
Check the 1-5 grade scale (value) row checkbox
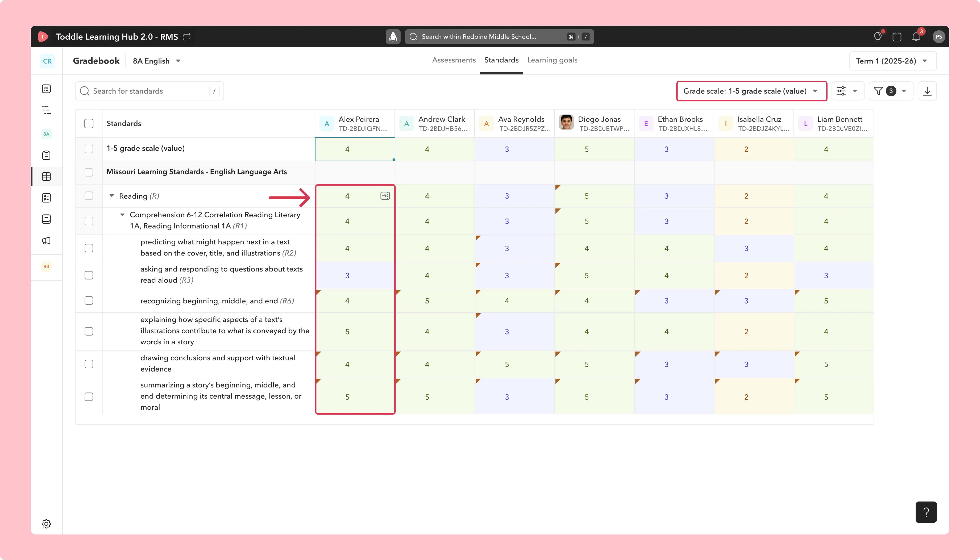coord(89,149)
